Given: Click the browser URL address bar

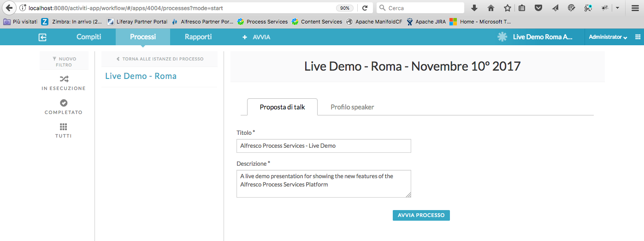Looking at the screenshot, I should (180, 8).
